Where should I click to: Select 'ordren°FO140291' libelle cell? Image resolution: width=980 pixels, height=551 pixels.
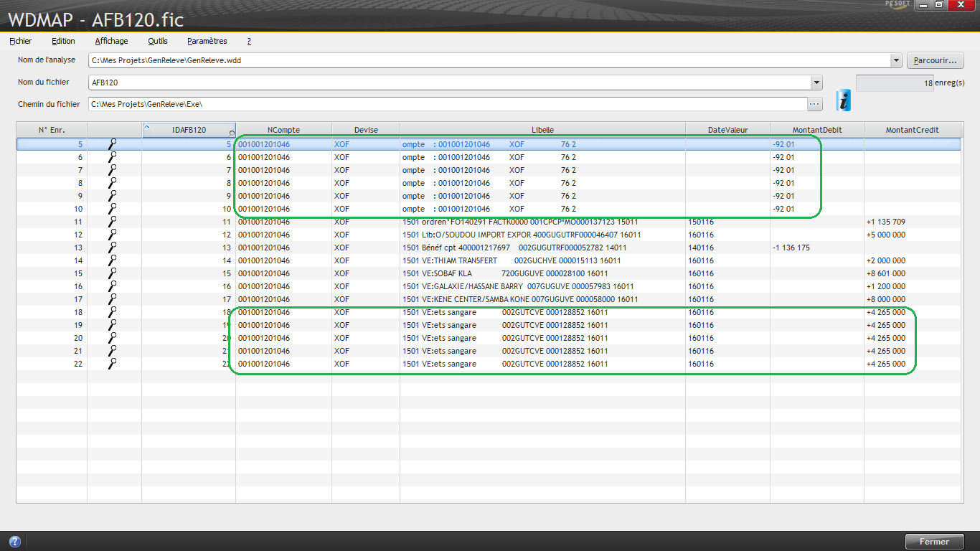click(x=542, y=222)
